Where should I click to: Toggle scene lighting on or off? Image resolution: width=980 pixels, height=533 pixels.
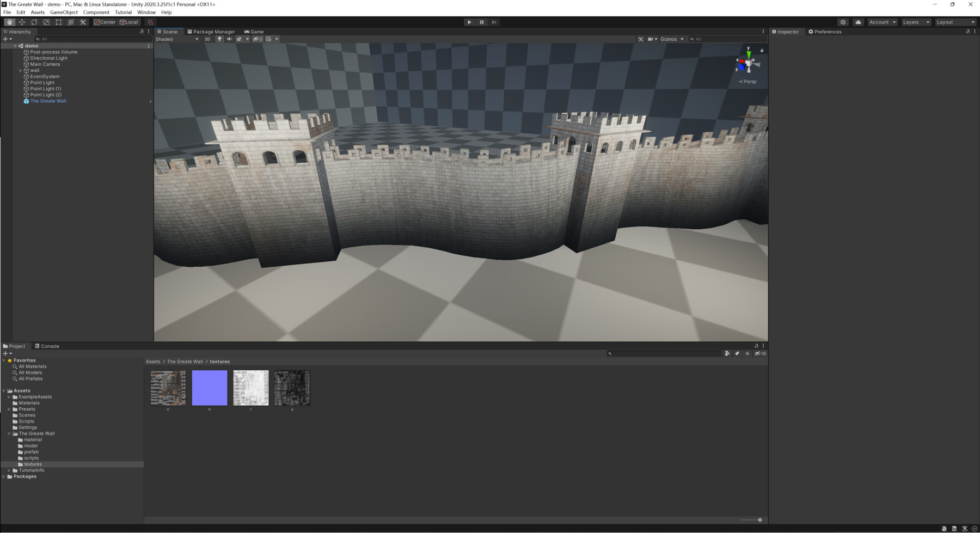219,39
